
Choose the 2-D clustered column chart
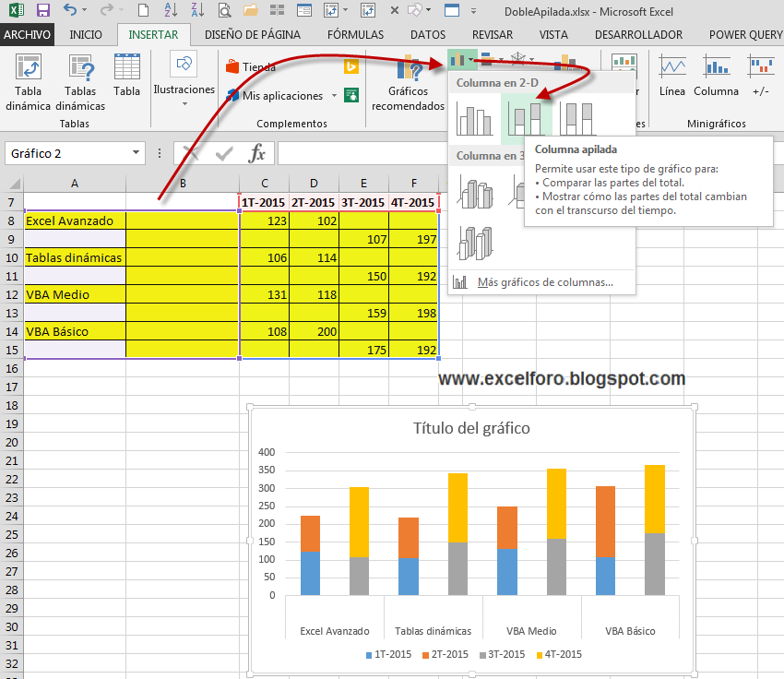[474, 118]
